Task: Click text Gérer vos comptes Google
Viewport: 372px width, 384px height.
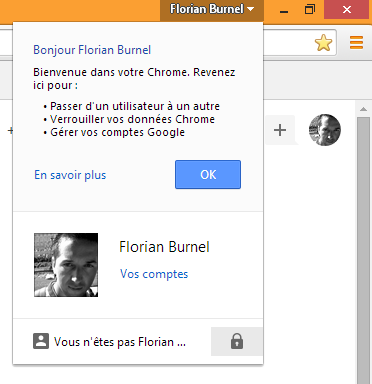Action: pyautogui.click(x=117, y=132)
